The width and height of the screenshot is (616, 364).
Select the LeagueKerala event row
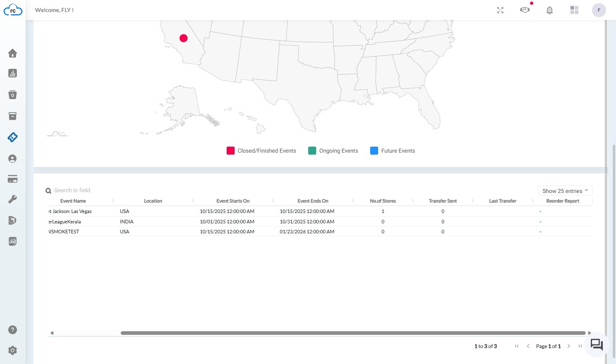pyautogui.click(x=321, y=221)
